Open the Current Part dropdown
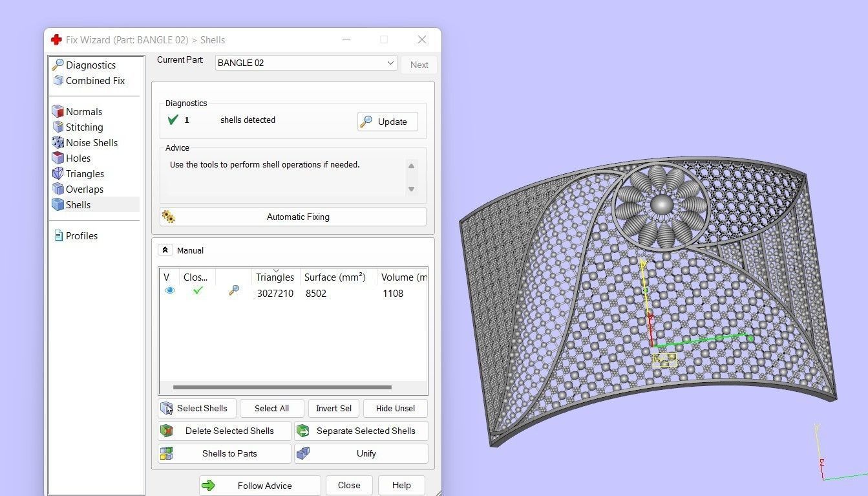Viewport: 868px width, 496px height. 306,63
